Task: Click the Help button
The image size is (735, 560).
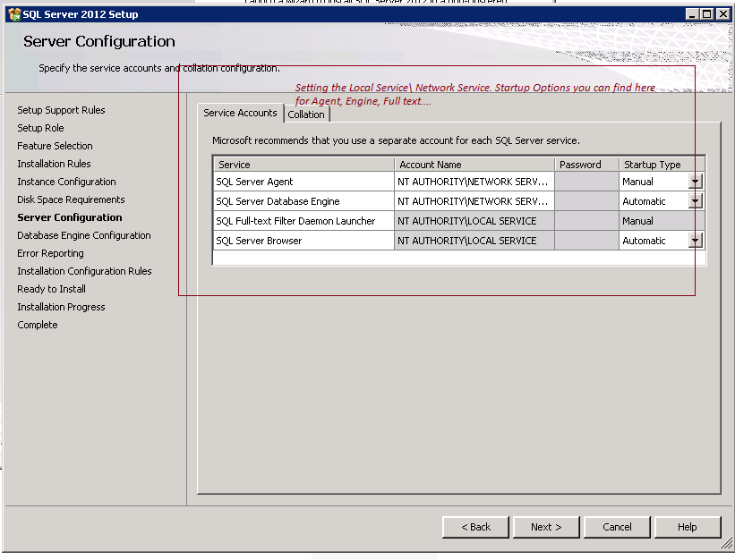Action: tap(688, 527)
